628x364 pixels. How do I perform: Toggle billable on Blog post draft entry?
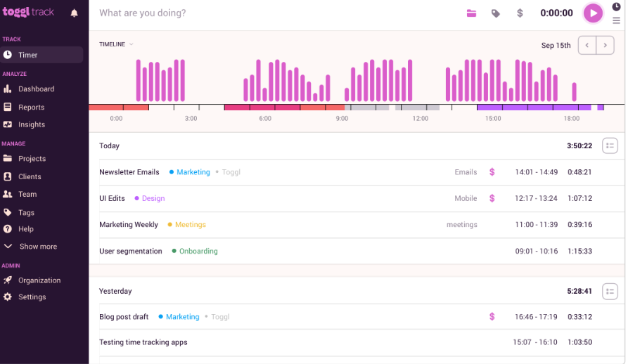(492, 317)
